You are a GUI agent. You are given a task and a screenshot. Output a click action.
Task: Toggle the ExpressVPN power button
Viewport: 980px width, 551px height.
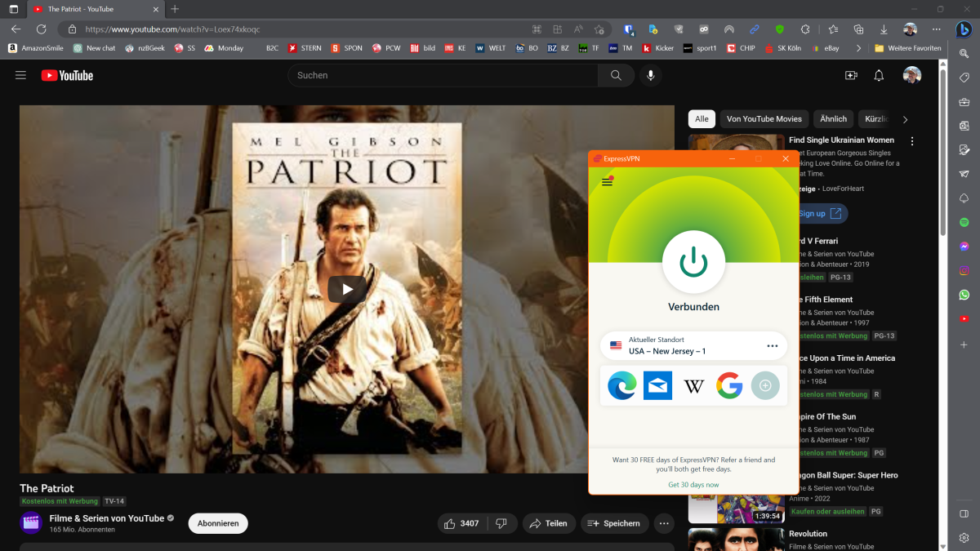[693, 261]
